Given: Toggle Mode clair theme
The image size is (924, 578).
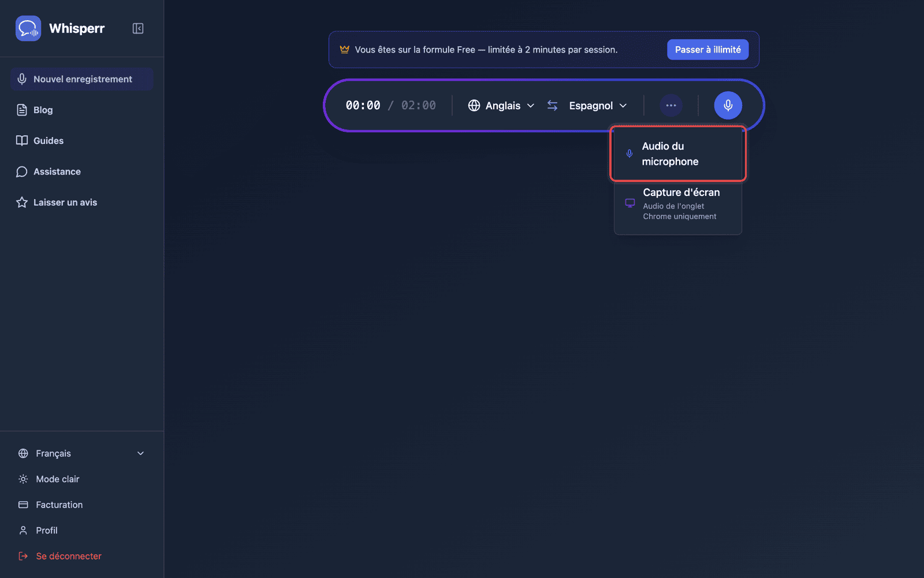Looking at the screenshot, I should [x=81, y=479].
